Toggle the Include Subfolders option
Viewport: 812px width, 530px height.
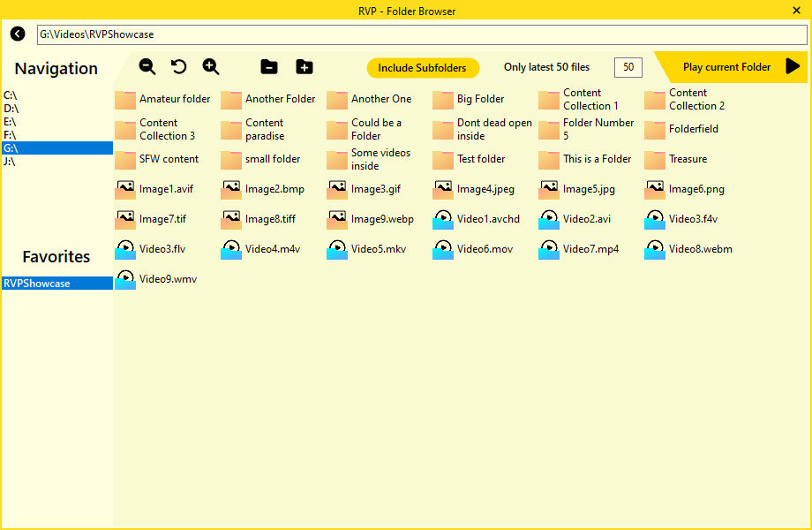click(x=422, y=68)
